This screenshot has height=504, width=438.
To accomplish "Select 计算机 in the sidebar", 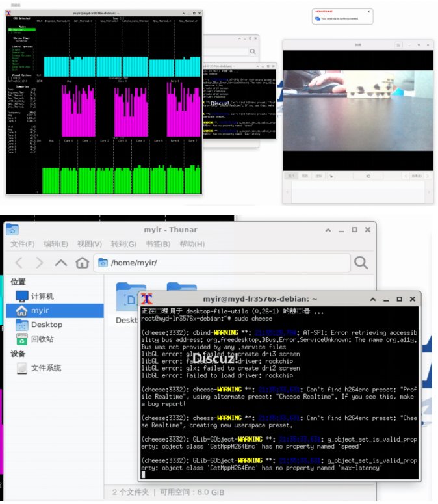I will tap(43, 296).
